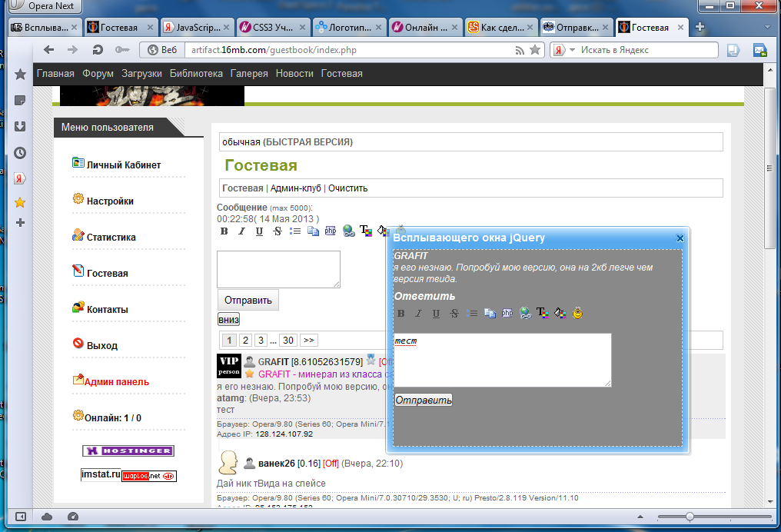
Task: Open Статистика in user menu
Action: (111, 237)
